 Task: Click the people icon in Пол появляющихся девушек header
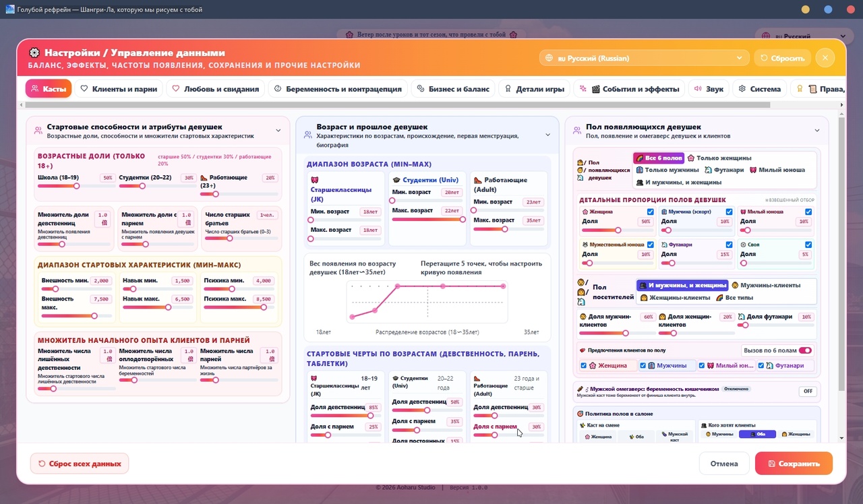coord(577,130)
